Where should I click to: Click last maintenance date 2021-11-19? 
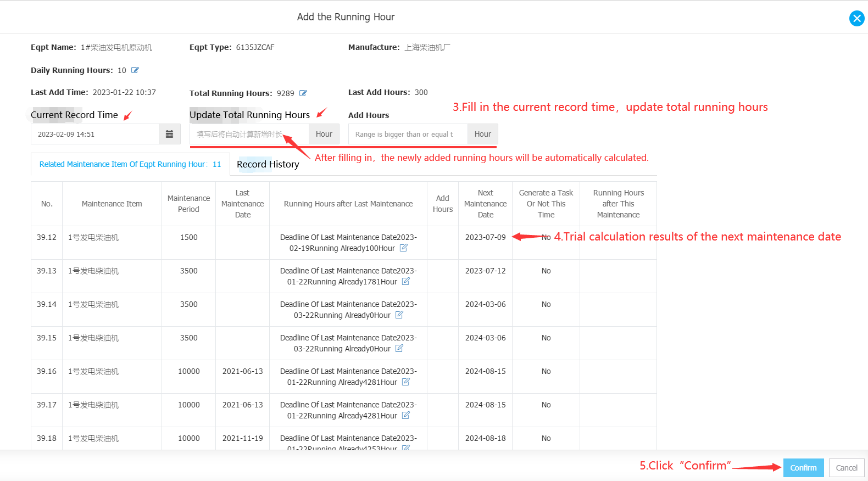click(x=243, y=438)
